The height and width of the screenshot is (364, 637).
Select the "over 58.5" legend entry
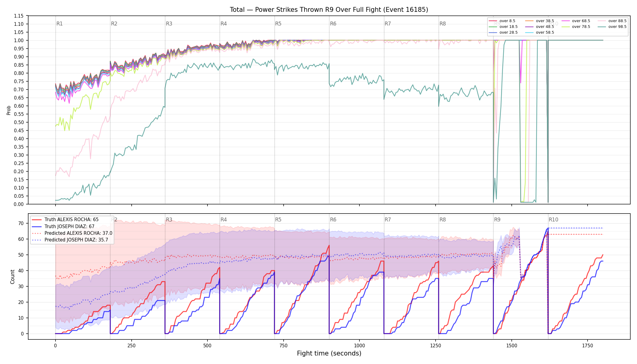click(x=540, y=32)
